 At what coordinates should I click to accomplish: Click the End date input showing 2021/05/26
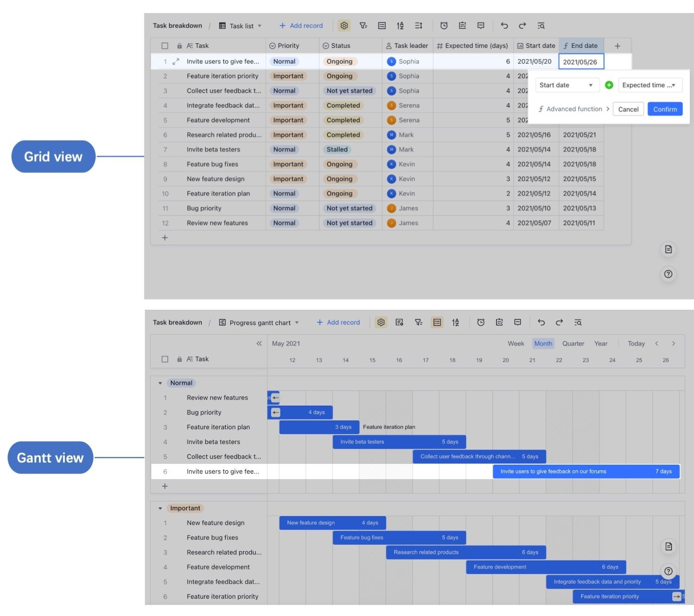pyautogui.click(x=581, y=61)
